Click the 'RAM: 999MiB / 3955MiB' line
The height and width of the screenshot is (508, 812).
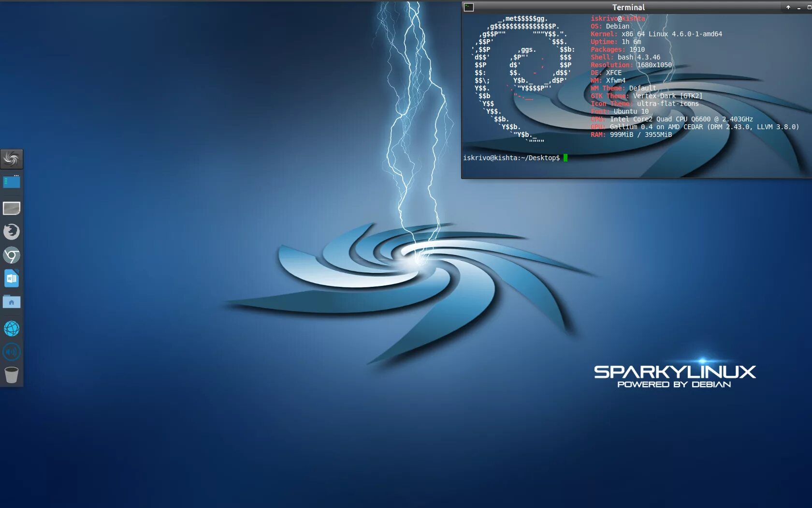(x=631, y=134)
